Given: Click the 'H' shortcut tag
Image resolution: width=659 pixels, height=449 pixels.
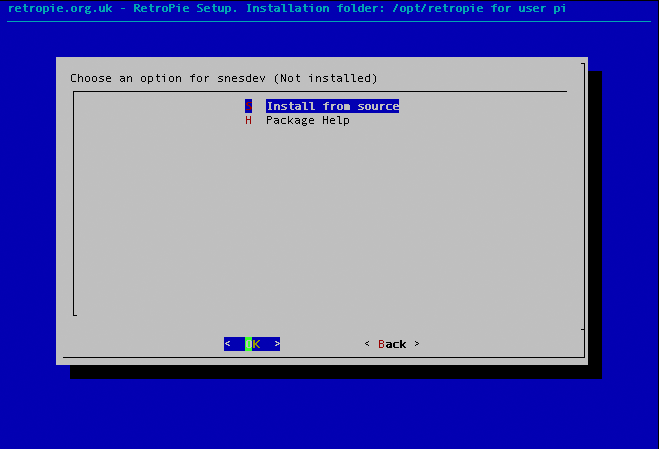Looking at the screenshot, I should pyautogui.click(x=248, y=120).
